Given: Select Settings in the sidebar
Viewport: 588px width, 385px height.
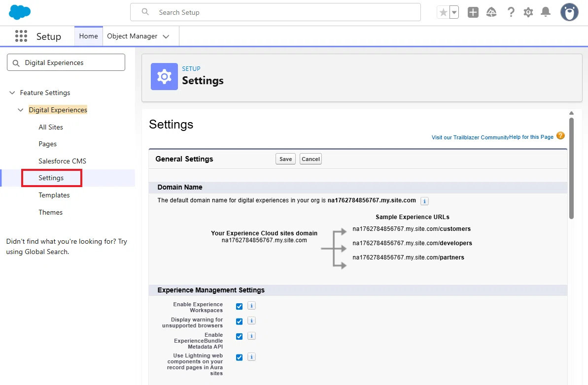Looking at the screenshot, I should click(x=51, y=178).
